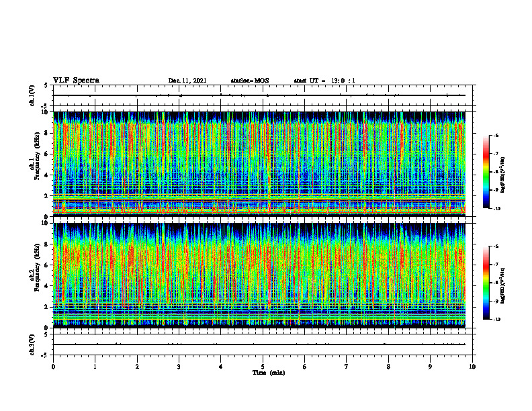Click time axis tick label "9"

click(430, 367)
